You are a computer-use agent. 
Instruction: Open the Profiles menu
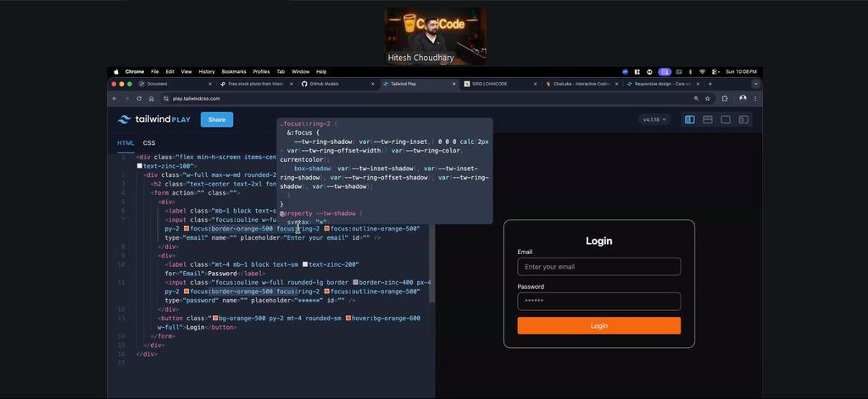(261, 72)
